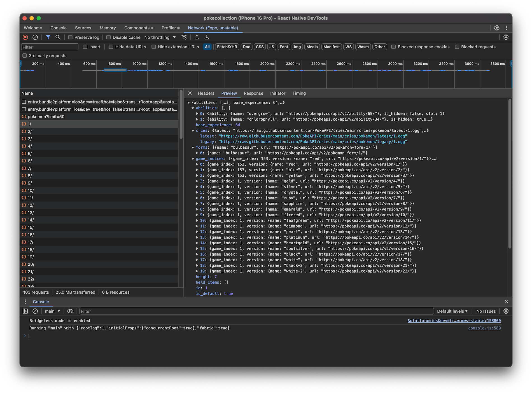The height and width of the screenshot is (393, 532).
Task: Collapse the game_indices tree node
Action: pos(193,159)
